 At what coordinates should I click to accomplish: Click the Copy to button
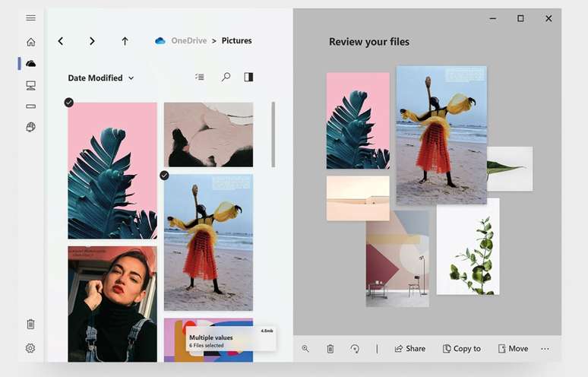click(x=462, y=348)
